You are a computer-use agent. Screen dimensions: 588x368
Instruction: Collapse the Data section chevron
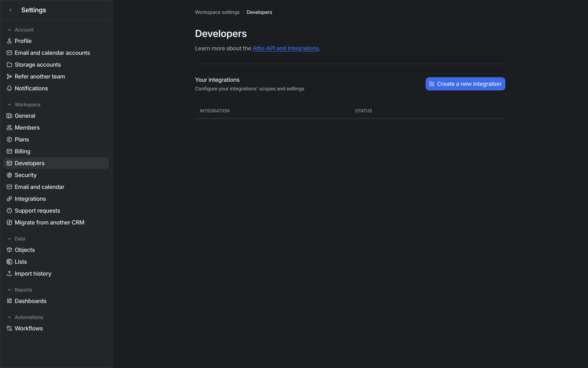pos(9,239)
